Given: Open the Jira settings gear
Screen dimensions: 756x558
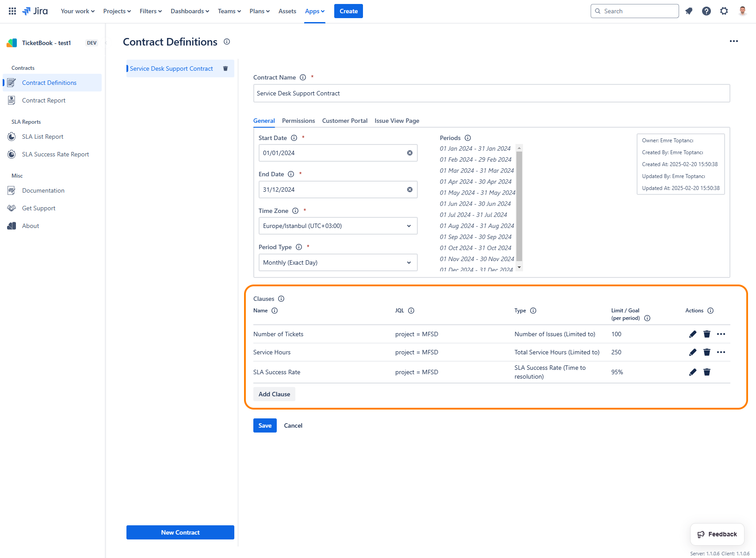Looking at the screenshot, I should click(x=724, y=11).
